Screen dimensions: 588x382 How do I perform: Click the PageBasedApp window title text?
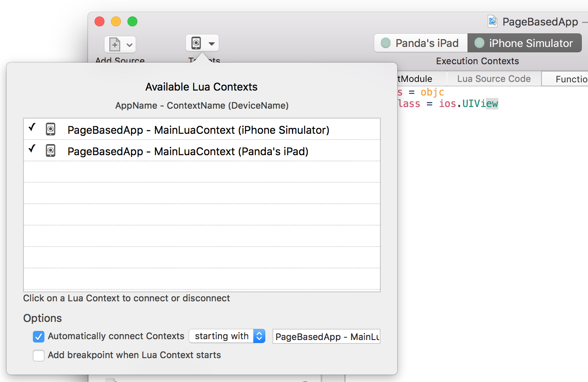tap(540, 22)
